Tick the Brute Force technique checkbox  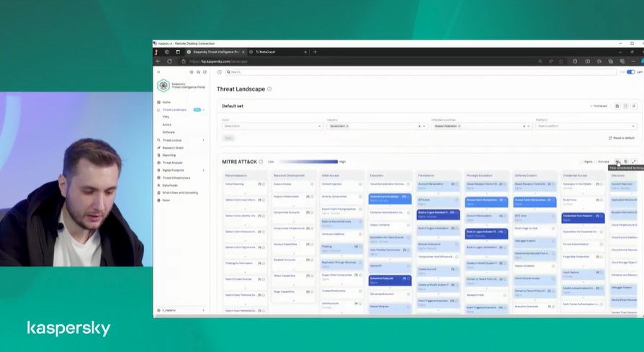pyautogui.click(x=601, y=200)
